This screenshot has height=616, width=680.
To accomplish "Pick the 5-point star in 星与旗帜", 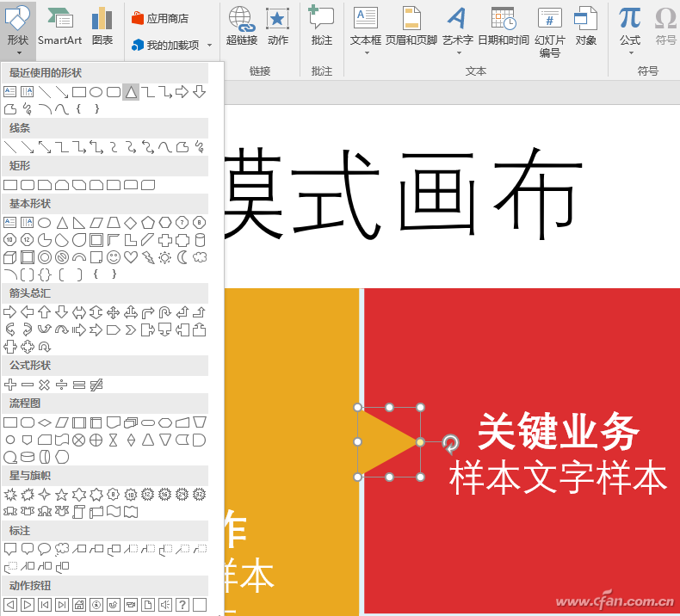I will tap(62, 494).
